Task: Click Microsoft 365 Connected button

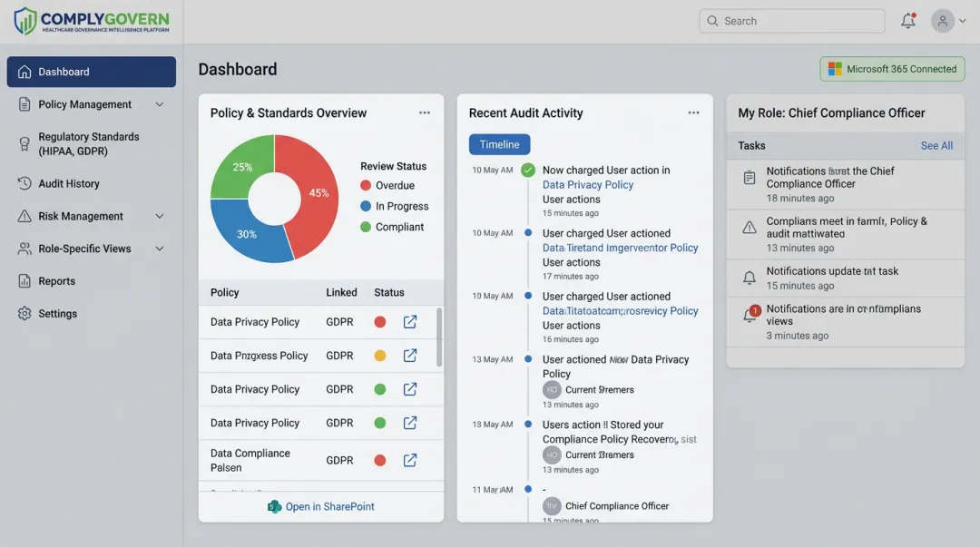Action: click(x=892, y=69)
